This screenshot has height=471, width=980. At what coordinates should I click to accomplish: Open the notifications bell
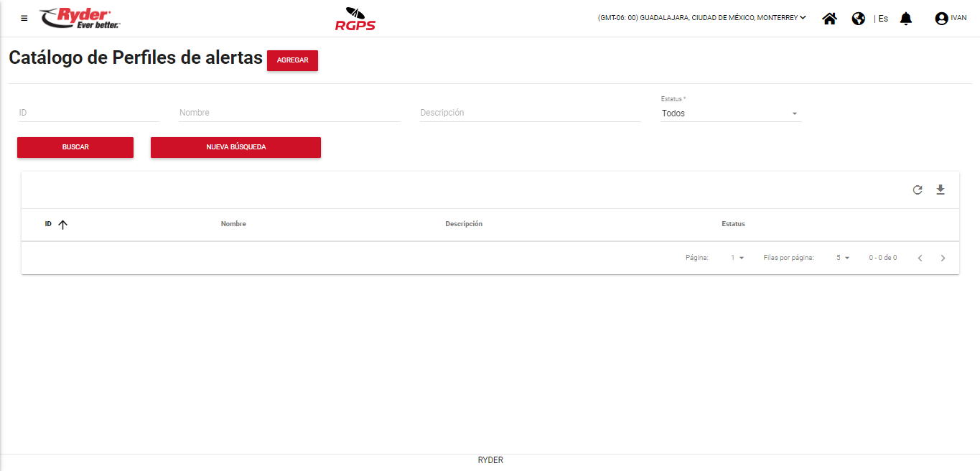pyautogui.click(x=906, y=19)
